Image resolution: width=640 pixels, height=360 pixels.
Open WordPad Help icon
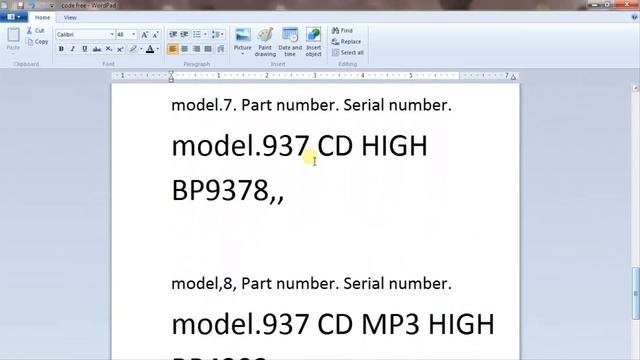tap(634, 17)
